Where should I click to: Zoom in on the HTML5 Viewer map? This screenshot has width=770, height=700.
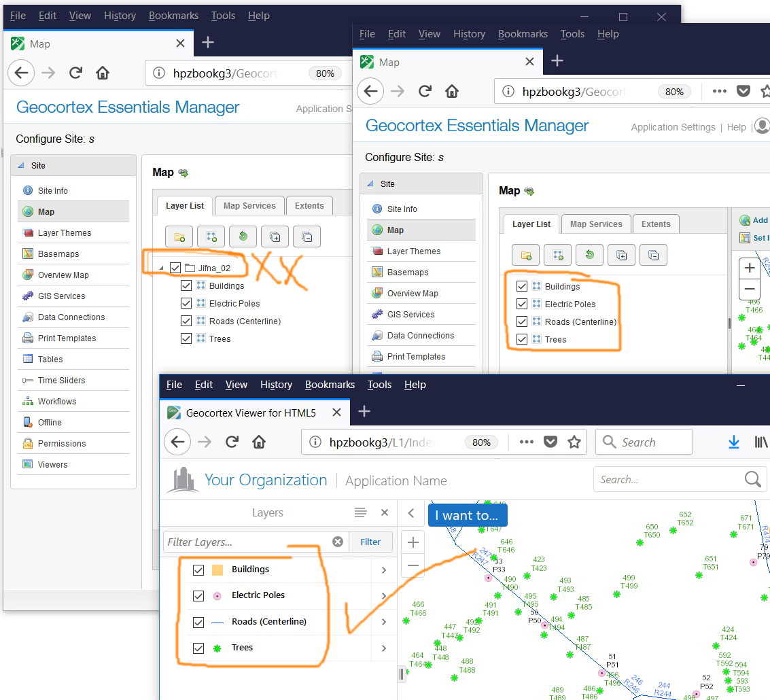pyautogui.click(x=413, y=542)
